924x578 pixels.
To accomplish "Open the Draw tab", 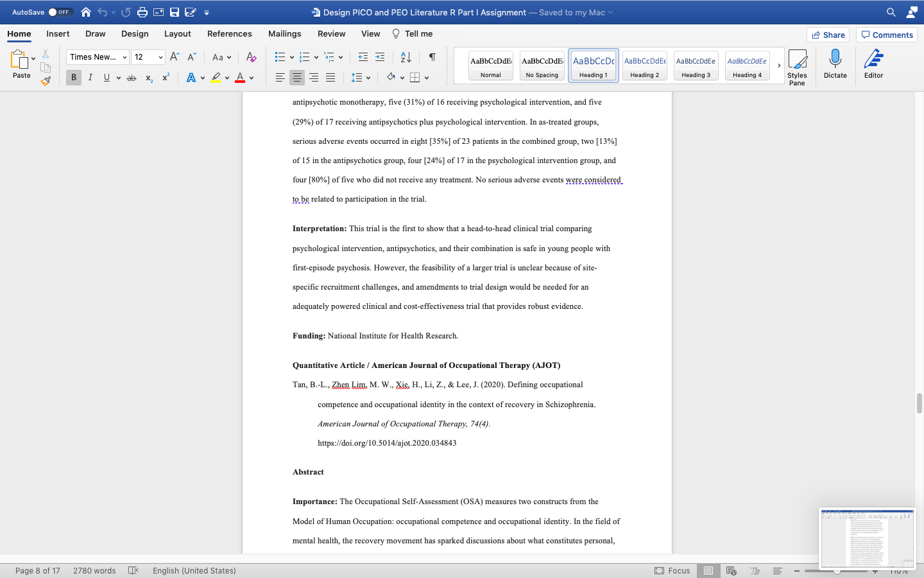I will (x=96, y=33).
